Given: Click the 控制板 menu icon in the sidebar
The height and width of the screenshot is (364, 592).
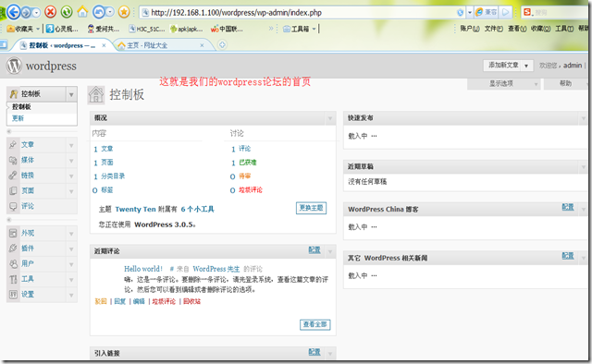Looking at the screenshot, I should [14, 94].
